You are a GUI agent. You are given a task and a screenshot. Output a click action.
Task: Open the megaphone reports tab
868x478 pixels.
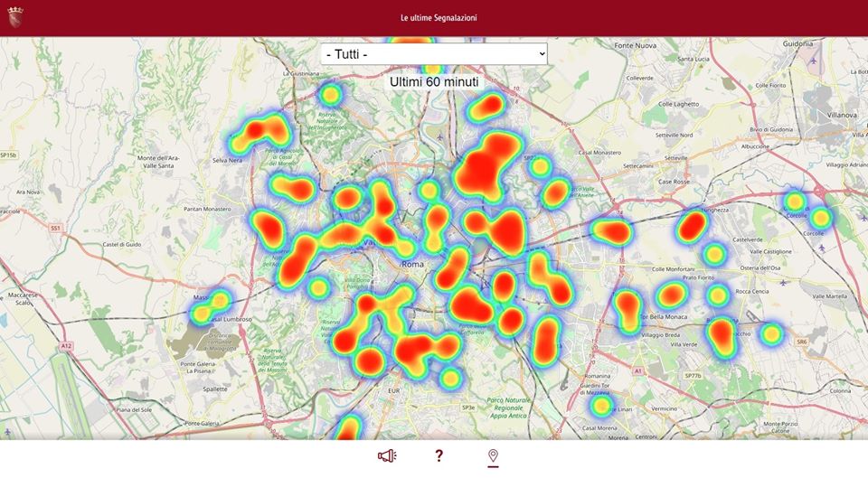(387, 456)
